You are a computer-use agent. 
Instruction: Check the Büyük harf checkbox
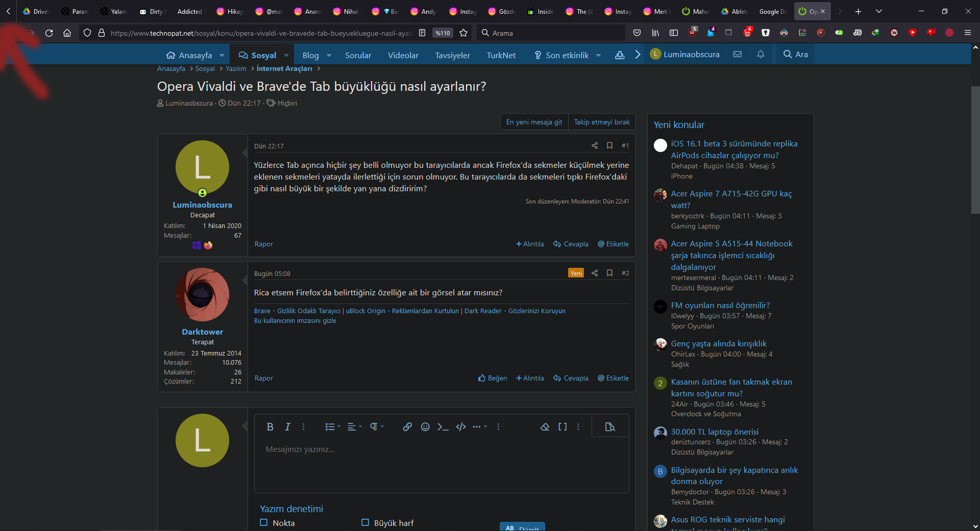365,522
